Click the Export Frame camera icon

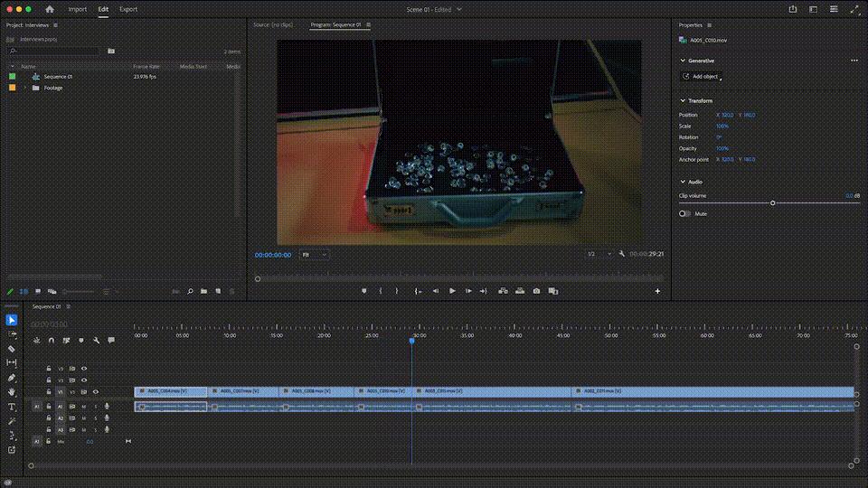tap(536, 291)
